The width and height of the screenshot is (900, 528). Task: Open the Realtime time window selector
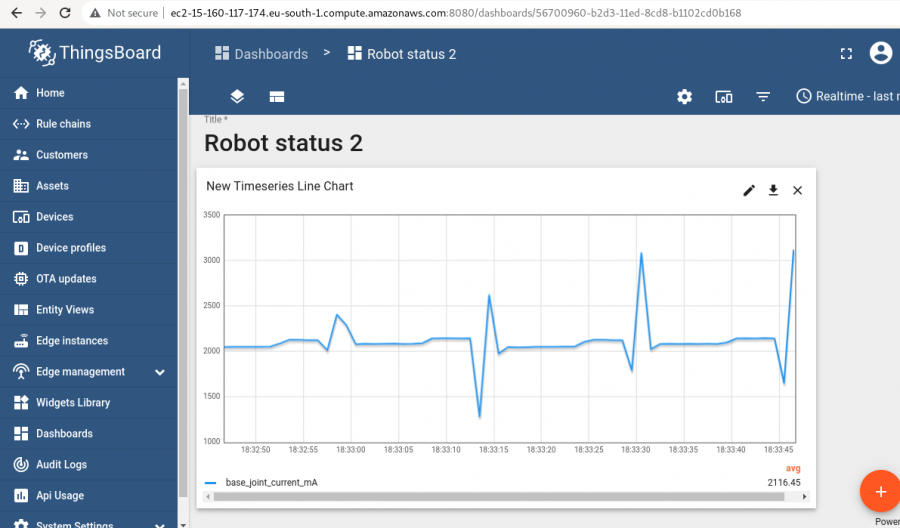coord(847,97)
